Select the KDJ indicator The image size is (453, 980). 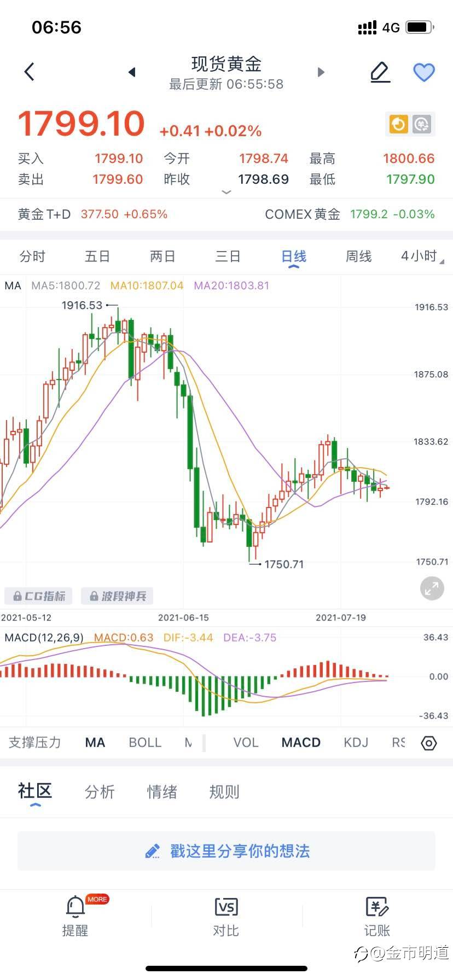pyautogui.click(x=356, y=743)
